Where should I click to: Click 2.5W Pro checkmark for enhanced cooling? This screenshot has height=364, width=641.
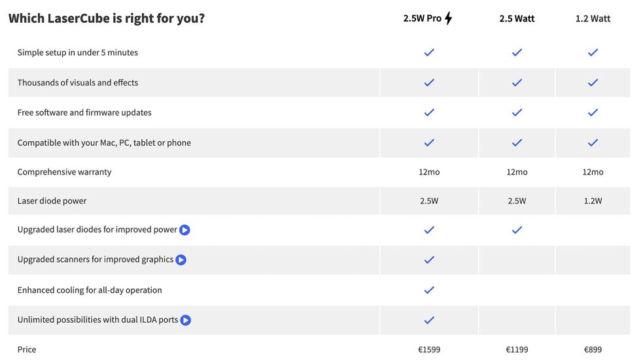tap(429, 290)
